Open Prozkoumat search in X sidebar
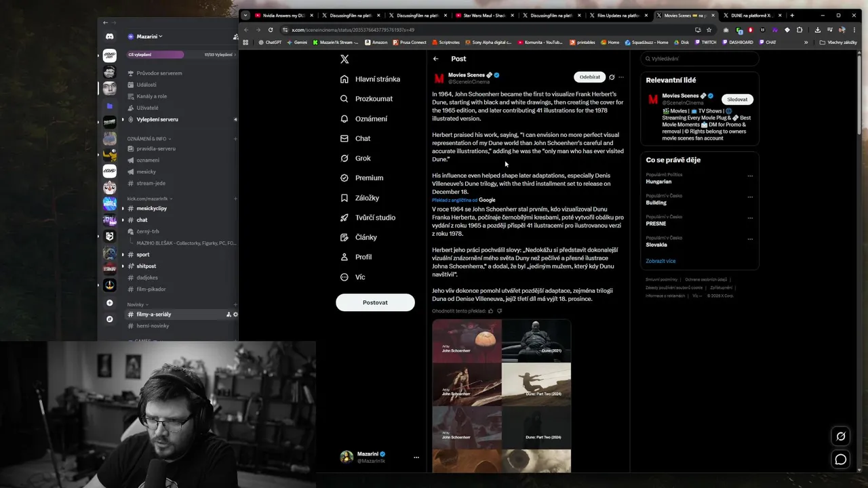Screen dimensions: 868x488 366,99
